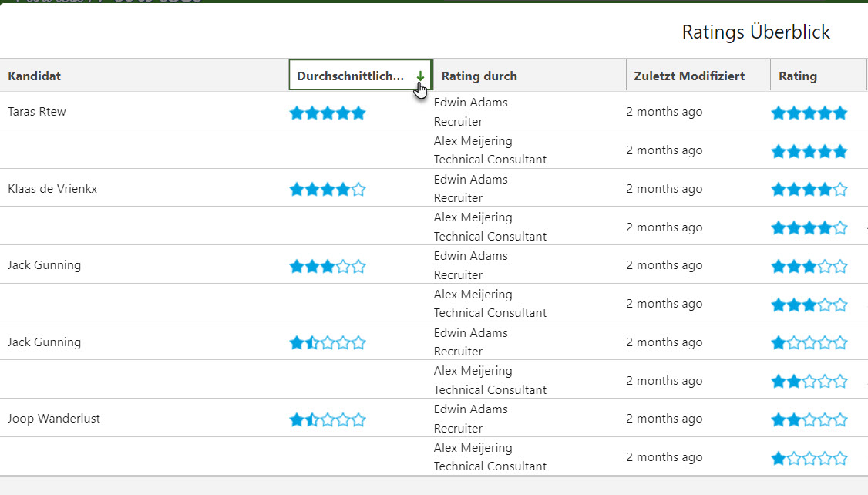Select Jack Gunning's three-star average rating
This screenshot has width=868, height=495.
327,267
